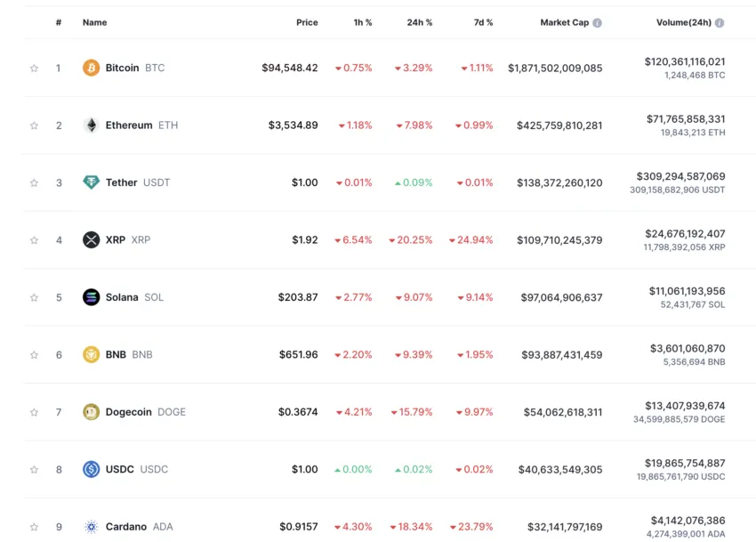
Task: Open the Ethereum coin name link
Action: pyautogui.click(x=129, y=125)
